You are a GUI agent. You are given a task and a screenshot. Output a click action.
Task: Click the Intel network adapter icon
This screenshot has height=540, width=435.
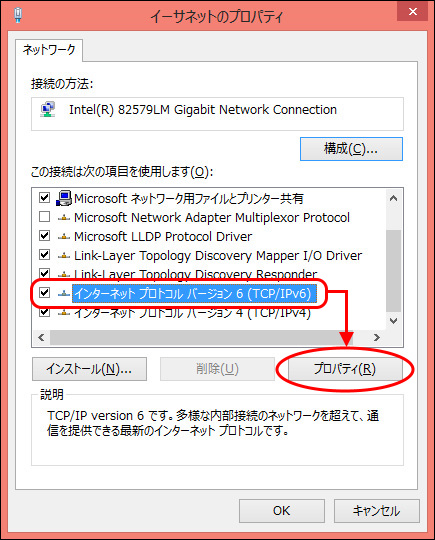[x=48, y=110]
